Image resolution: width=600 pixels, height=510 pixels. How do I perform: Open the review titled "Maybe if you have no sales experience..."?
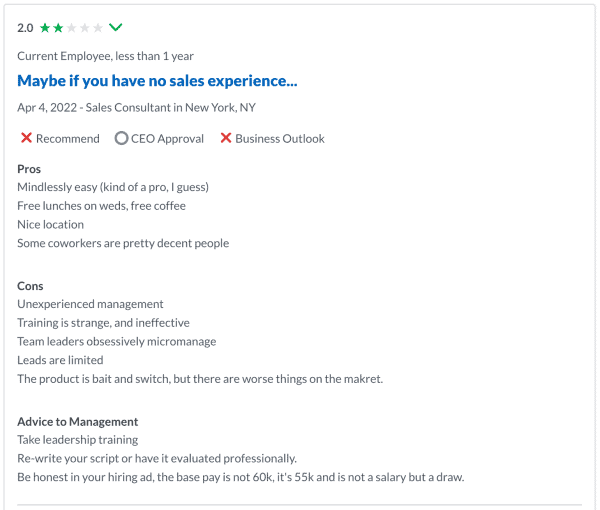[157, 80]
